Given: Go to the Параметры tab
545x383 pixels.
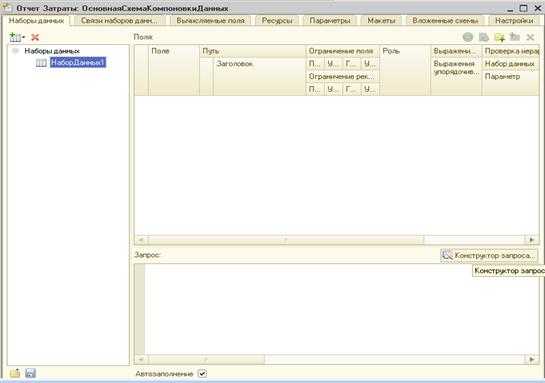Looking at the screenshot, I should tap(330, 21).
